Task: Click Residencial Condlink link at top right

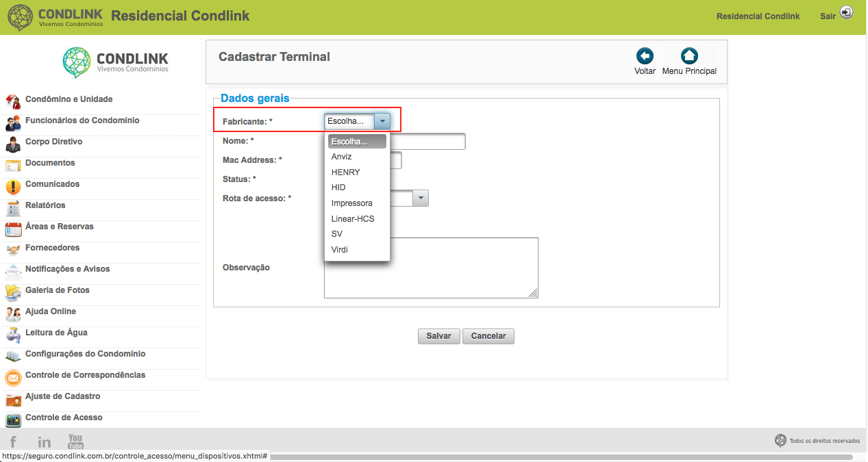Action: (x=758, y=16)
